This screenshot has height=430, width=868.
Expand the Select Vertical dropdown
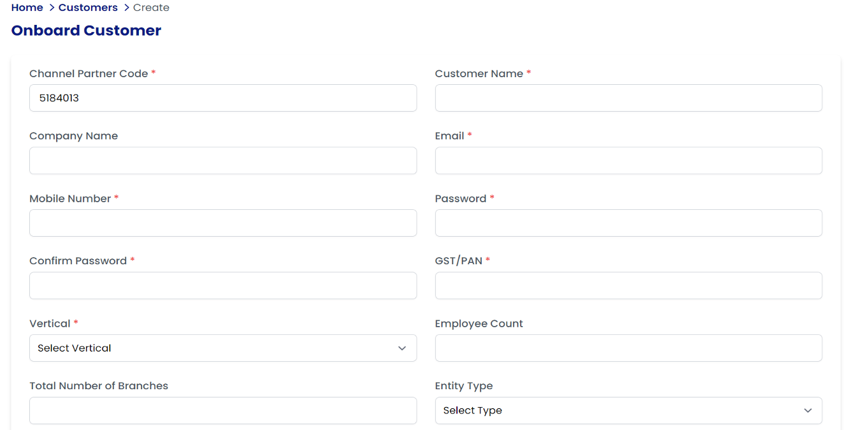[223, 348]
